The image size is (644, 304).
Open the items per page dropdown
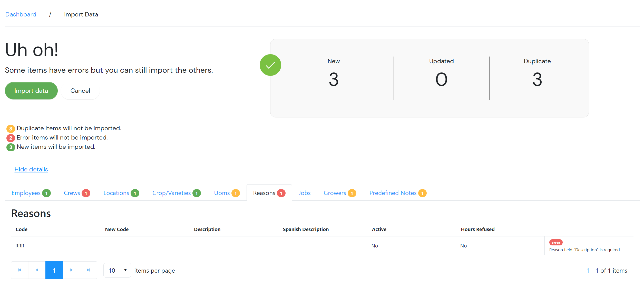pos(117,270)
